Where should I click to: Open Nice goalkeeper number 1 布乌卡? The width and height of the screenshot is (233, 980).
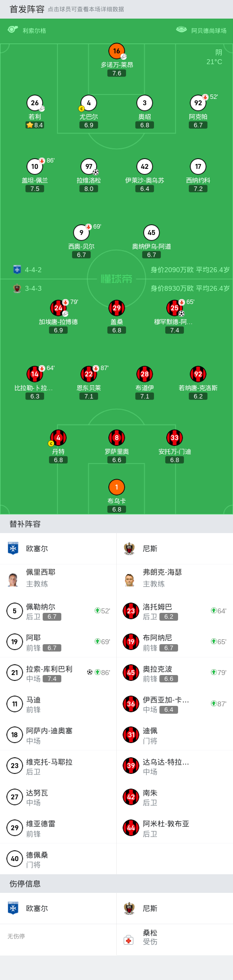pyautogui.click(x=117, y=487)
